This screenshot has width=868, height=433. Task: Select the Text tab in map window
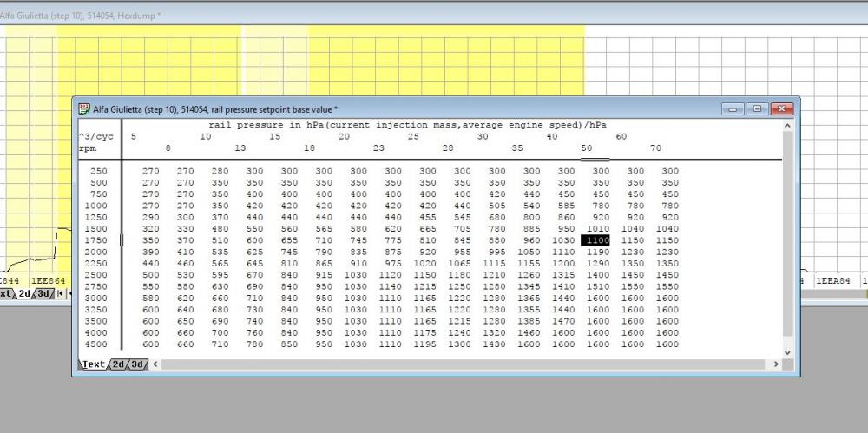[93, 364]
